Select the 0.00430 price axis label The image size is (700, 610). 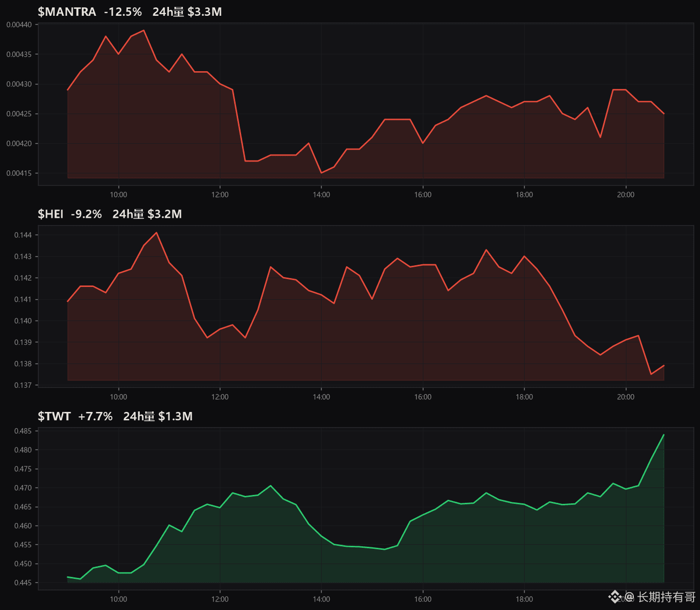[x=19, y=84]
